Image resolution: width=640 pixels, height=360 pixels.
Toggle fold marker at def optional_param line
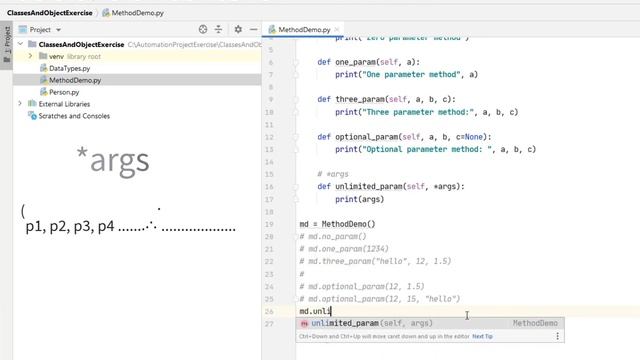click(296, 137)
